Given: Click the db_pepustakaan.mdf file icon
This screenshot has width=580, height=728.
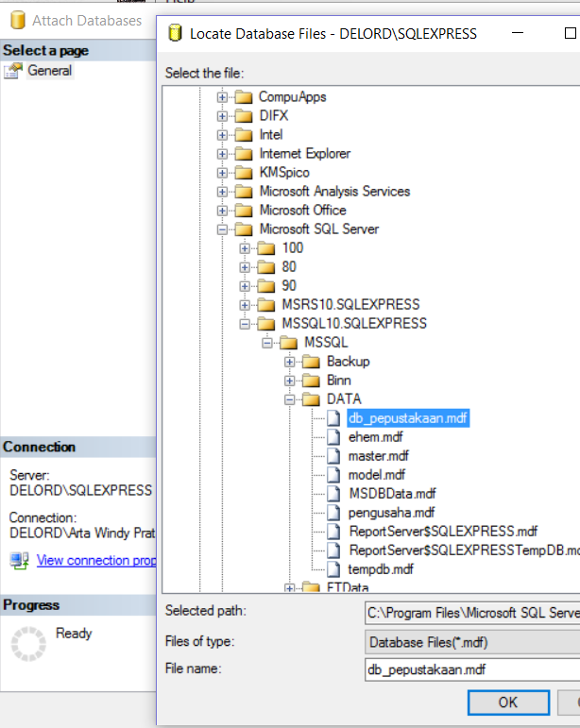Looking at the screenshot, I should (333, 418).
